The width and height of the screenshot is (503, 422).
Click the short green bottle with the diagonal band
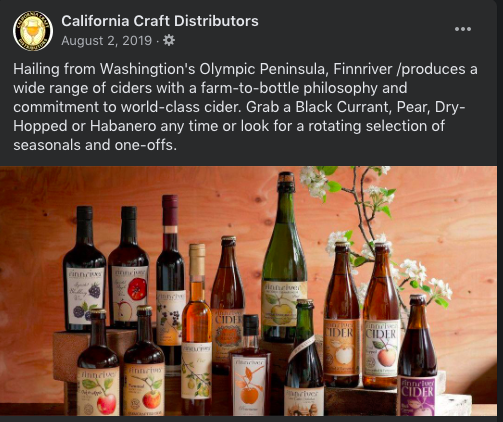pos(304,357)
